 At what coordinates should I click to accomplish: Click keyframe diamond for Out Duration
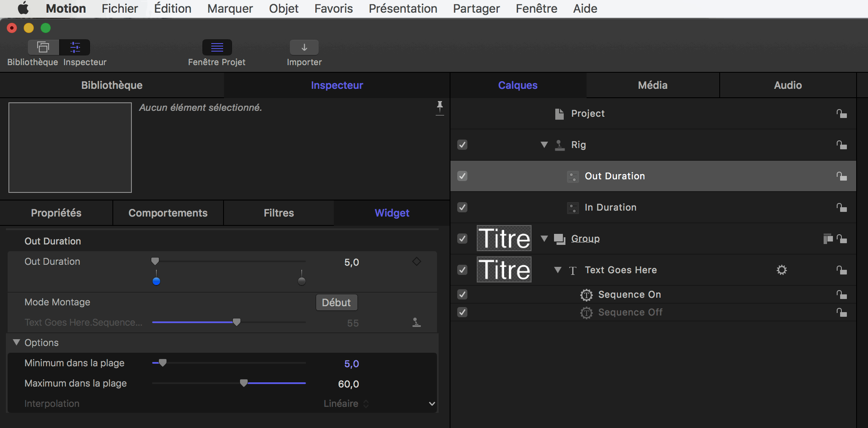click(x=416, y=262)
